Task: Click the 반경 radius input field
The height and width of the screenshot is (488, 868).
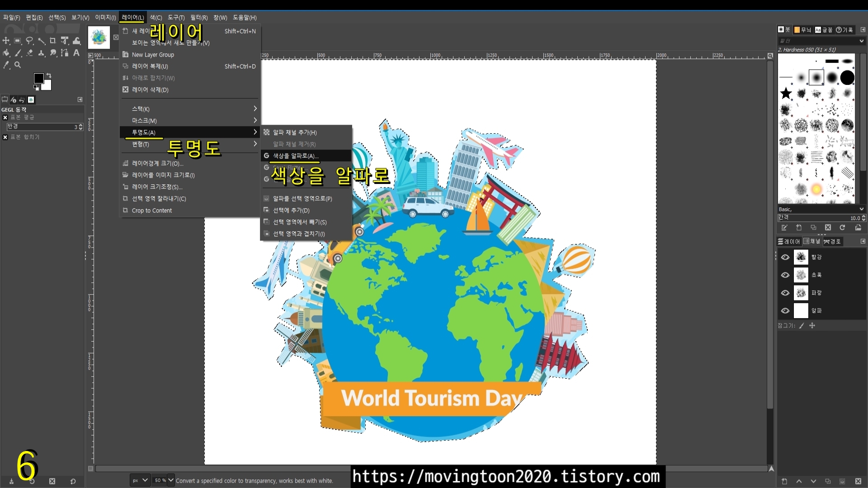Action: pos(41,127)
